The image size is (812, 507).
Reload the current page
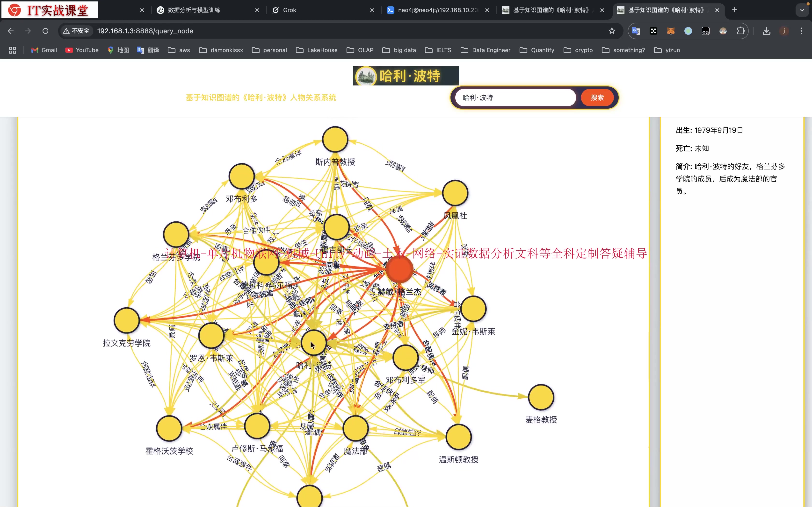pyautogui.click(x=45, y=31)
